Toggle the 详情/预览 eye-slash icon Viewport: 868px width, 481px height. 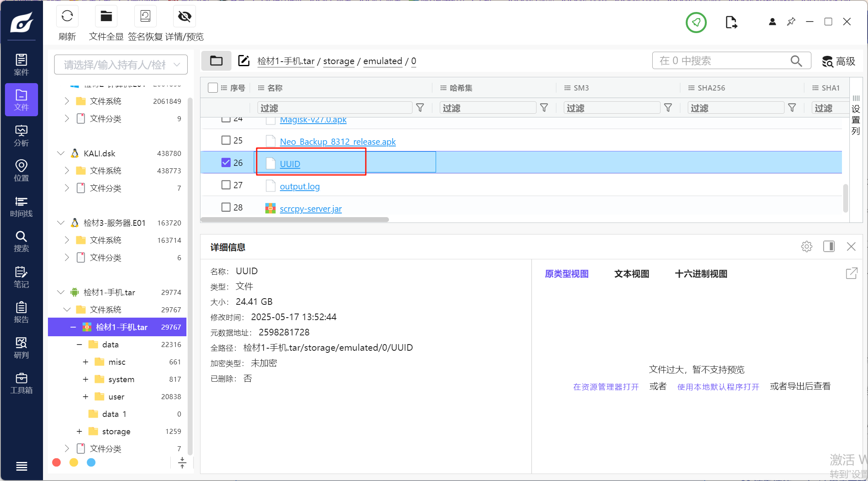(184, 17)
